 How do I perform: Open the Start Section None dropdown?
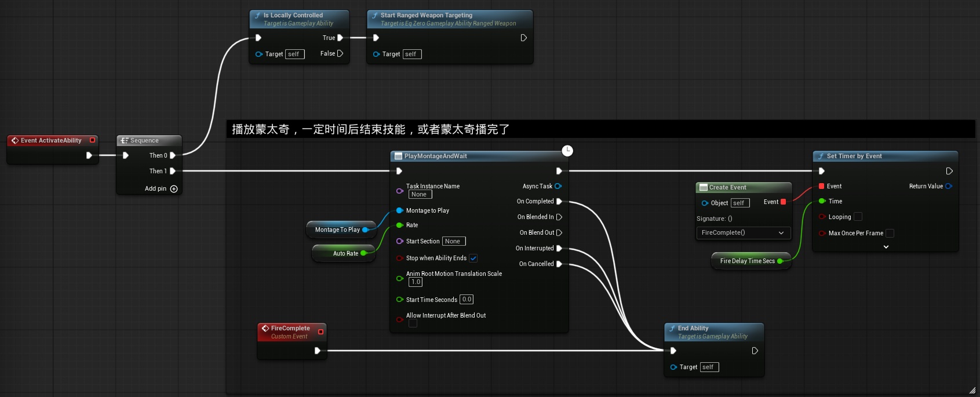(453, 242)
